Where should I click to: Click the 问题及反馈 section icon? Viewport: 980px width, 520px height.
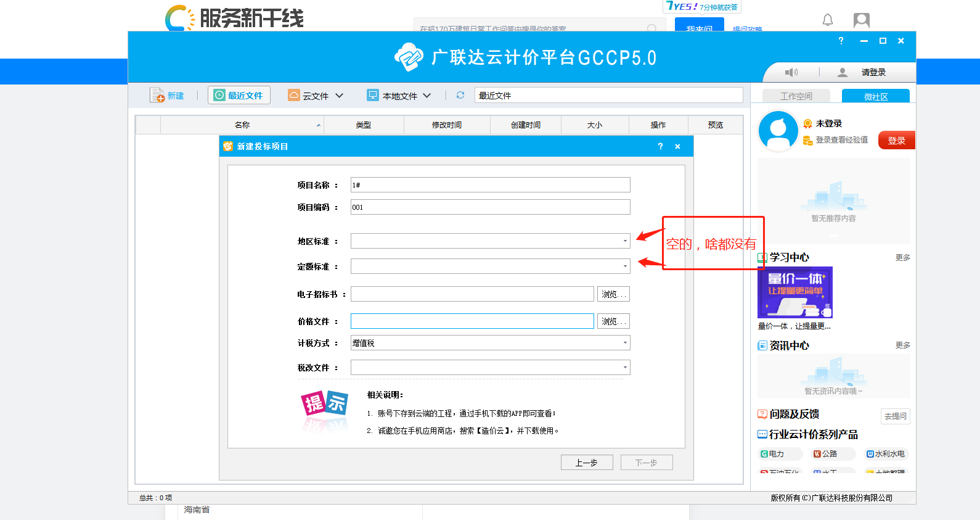762,415
